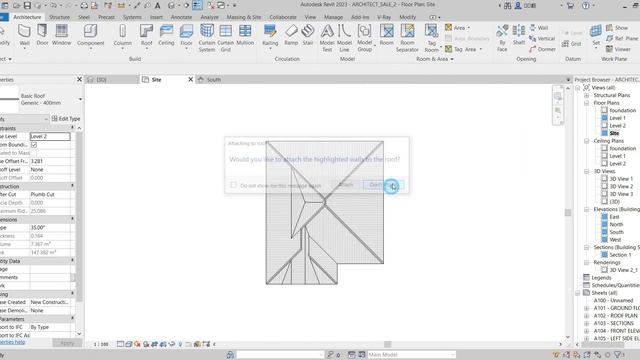Select the Model Group tool
This screenshot has height=360, width=640.
click(x=364, y=38)
